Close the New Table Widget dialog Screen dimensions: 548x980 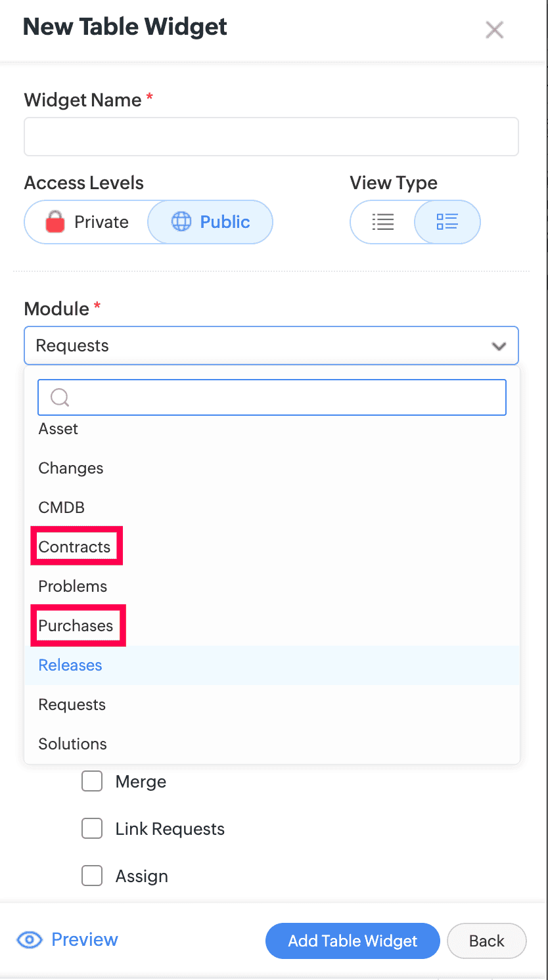pos(494,30)
